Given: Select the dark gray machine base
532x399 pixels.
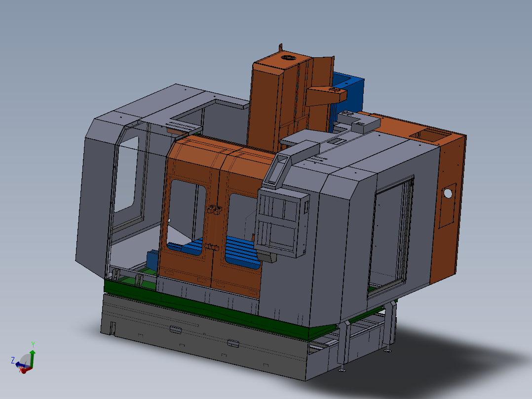Looking at the screenshot, I should (203, 336).
